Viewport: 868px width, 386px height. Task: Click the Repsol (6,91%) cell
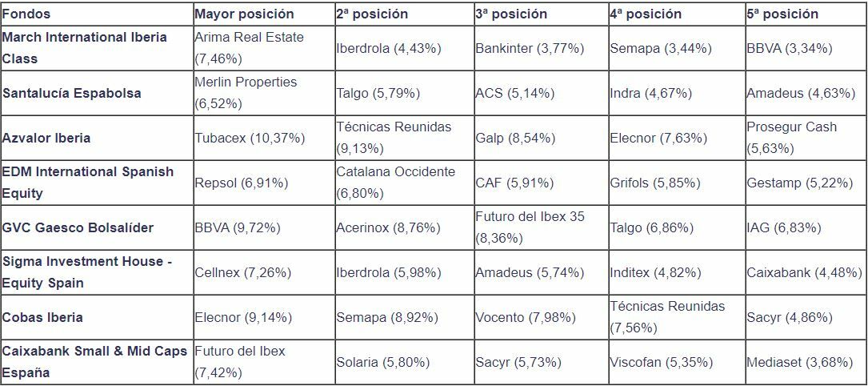tap(238, 183)
